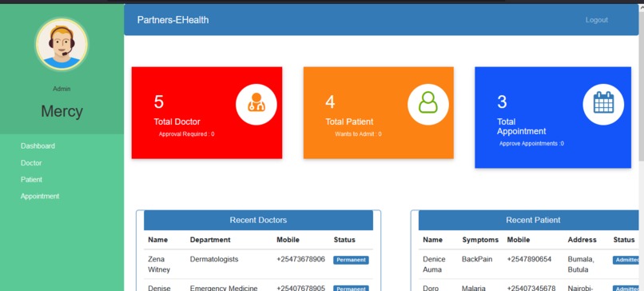Select the name Zena Witney

159,265
